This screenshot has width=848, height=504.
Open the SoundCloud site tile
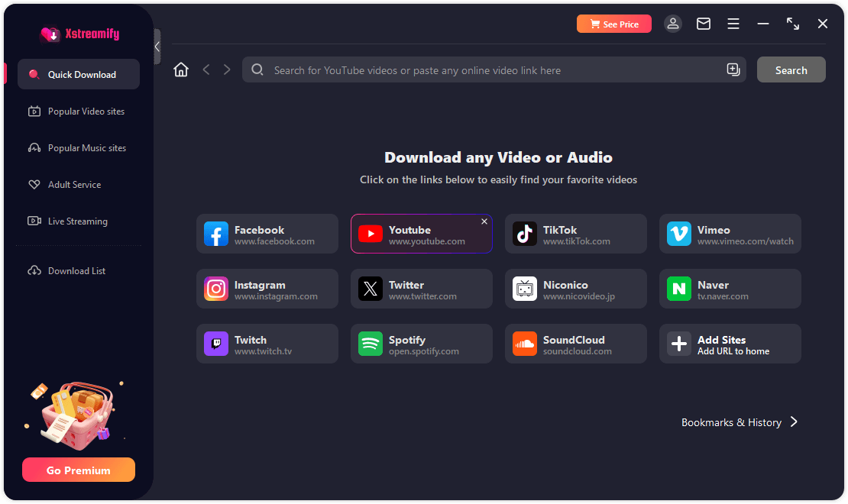pos(575,344)
